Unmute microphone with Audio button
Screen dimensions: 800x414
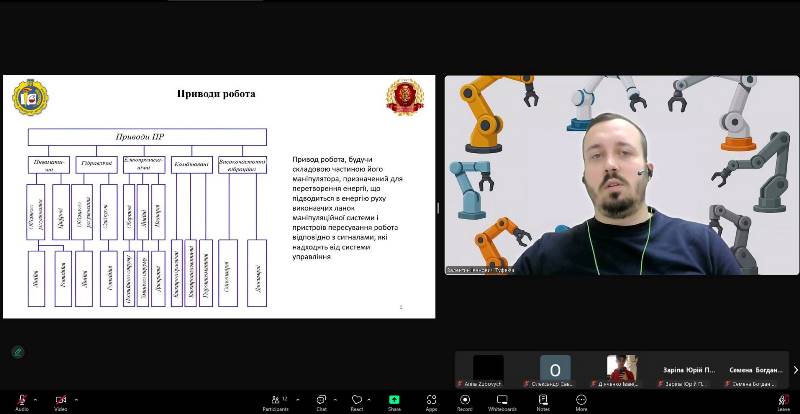point(21,402)
